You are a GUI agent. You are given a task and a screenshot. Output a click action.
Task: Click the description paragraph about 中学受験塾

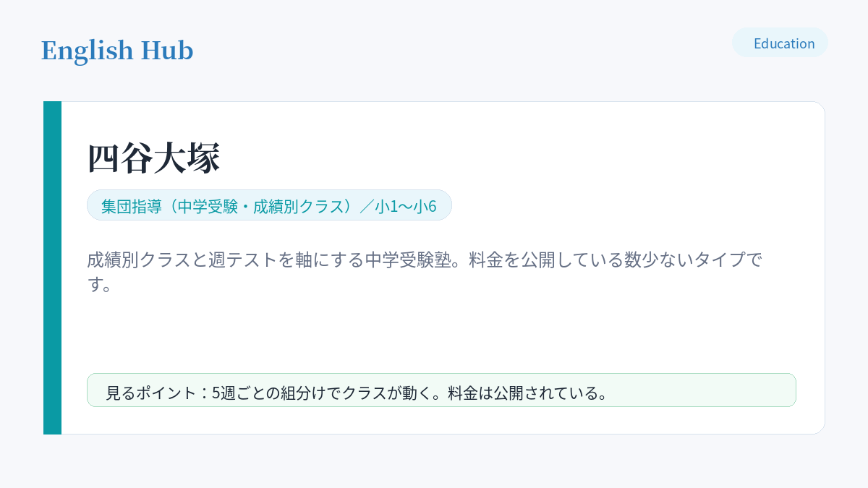tap(425, 272)
